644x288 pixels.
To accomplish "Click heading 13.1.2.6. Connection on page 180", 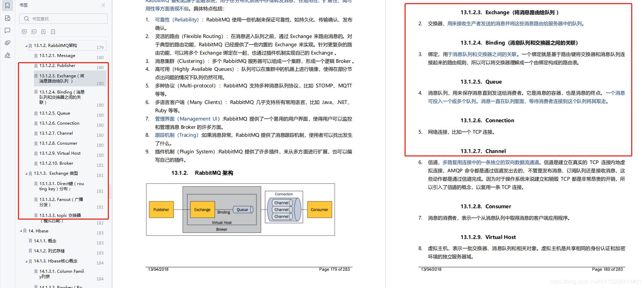I will coord(487,121).
